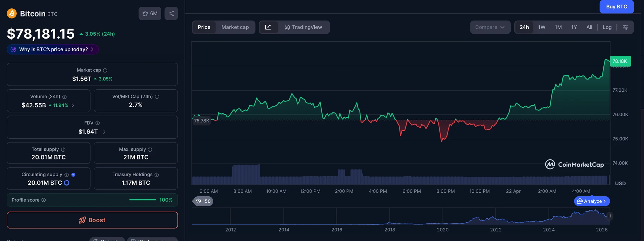Image resolution: width=644 pixels, height=241 pixels.
Task: Click the verified blue check badge
Action: click(73, 175)
